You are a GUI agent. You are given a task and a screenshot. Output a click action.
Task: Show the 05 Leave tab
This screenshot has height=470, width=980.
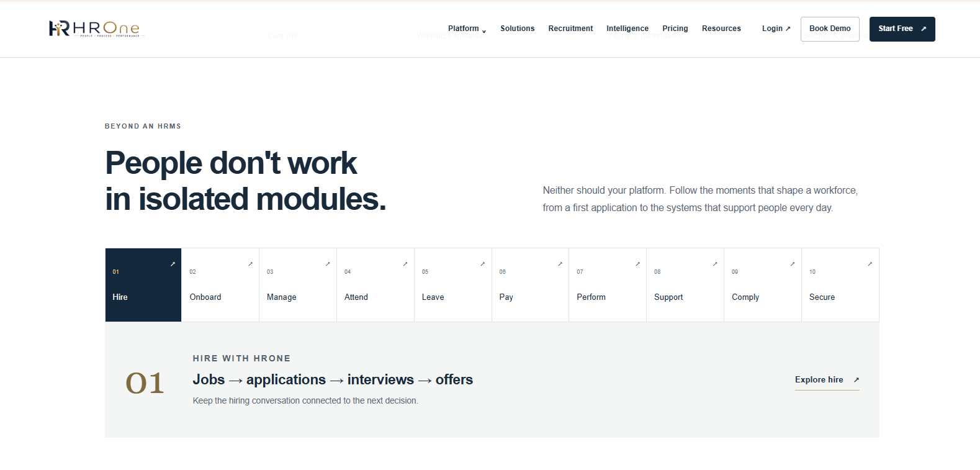pyautogui.click(x=453, y=285)
